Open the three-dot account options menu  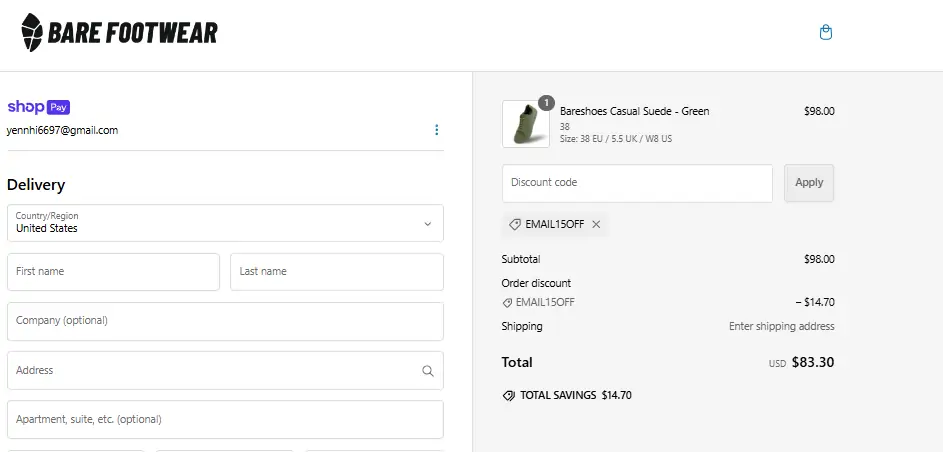[436, 130]
